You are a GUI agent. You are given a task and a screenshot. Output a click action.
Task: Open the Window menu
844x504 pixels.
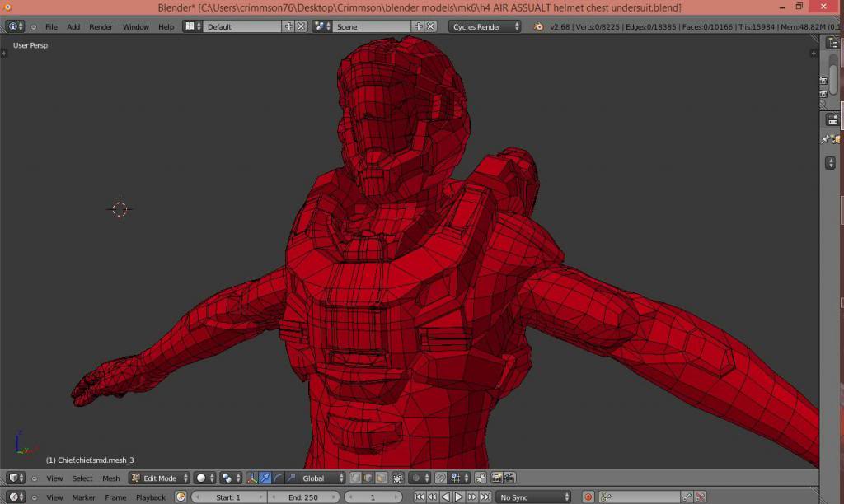tap(136, 27)
